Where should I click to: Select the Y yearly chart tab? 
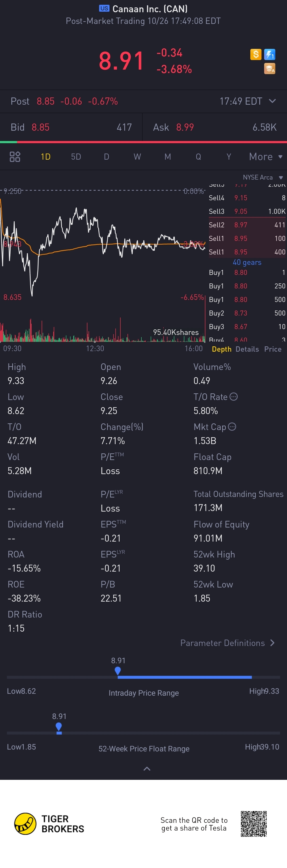pyautogui.click(x=229, y=157)
